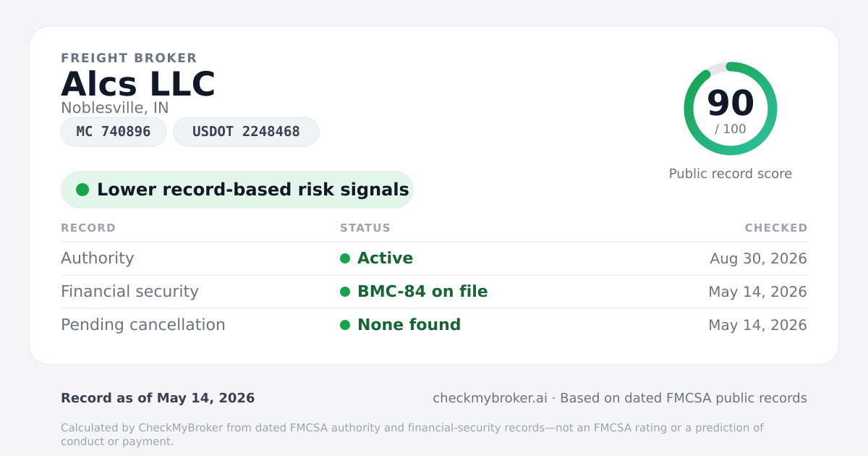Screen dimensions: 868x456
Task: Select the Financial security record row
Action: [434, 292]
